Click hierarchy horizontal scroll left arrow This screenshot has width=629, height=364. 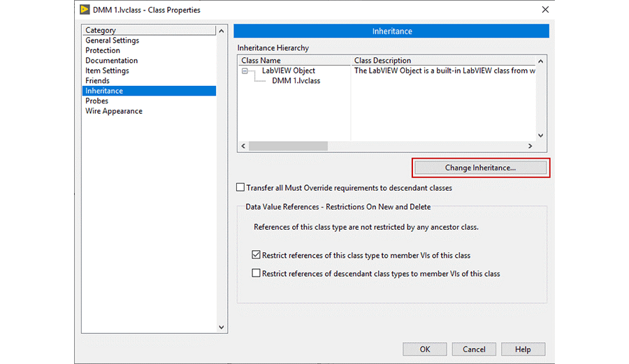243,146
